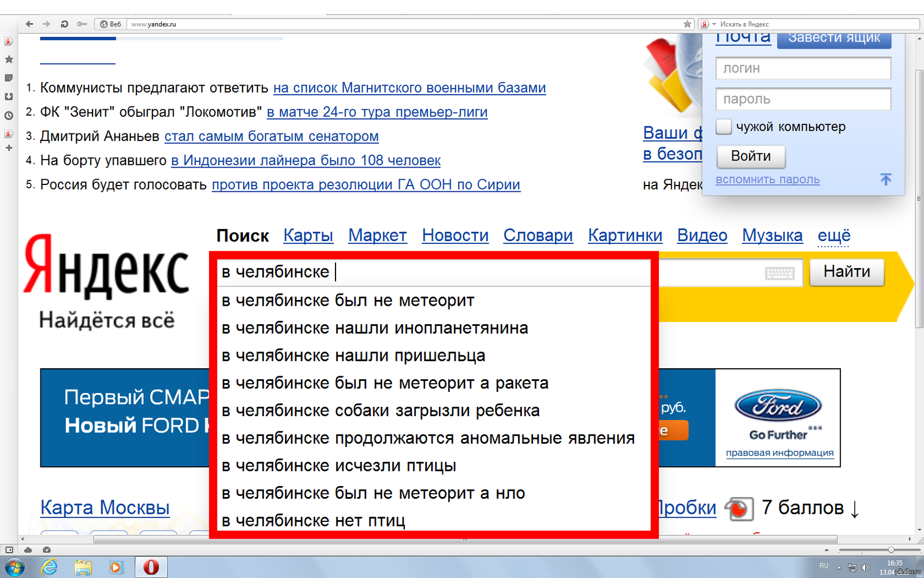Click the bookmark star in address bar

(x=687, y=24)
